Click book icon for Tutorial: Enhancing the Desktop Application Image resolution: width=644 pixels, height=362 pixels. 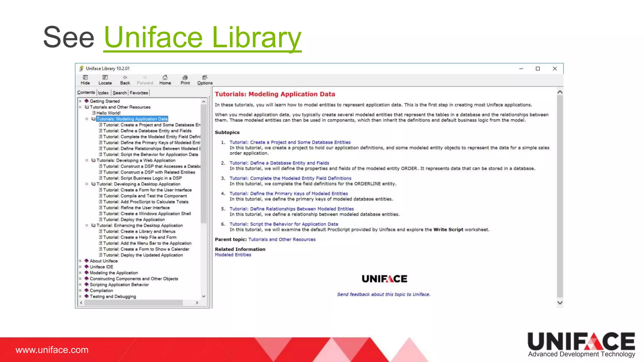pos(93,225)
